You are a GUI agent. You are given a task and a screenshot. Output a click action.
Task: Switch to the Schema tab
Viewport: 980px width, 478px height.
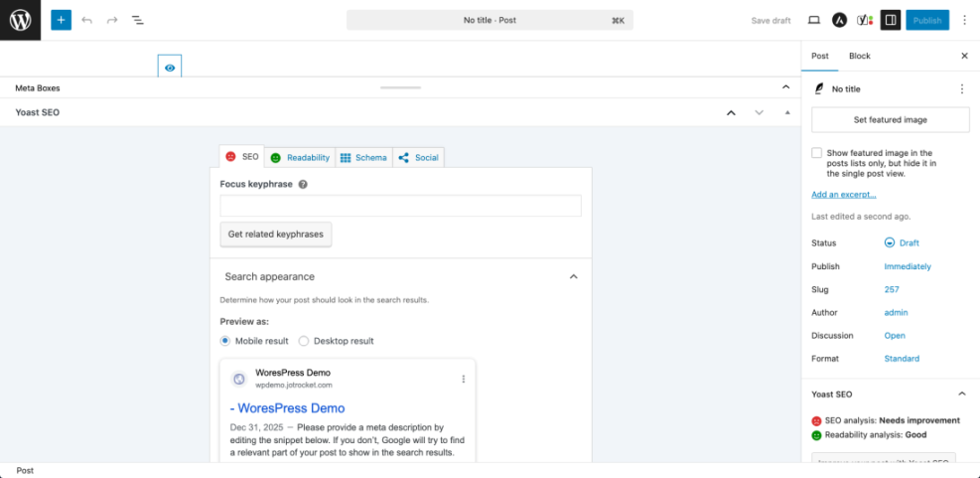pos(363,158)
